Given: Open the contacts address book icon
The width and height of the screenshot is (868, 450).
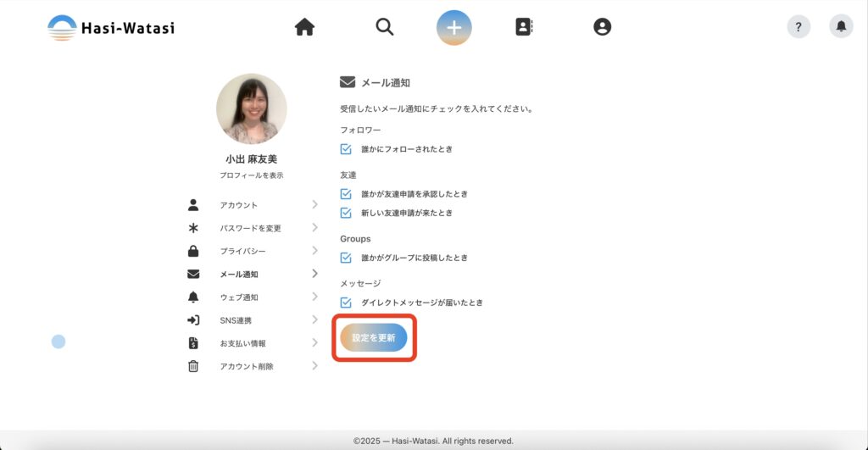Looking at the screenshot, I should pos(524,26).
